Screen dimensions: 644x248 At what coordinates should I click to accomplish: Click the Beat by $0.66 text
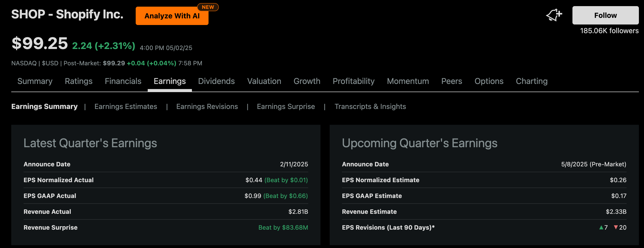285,196
